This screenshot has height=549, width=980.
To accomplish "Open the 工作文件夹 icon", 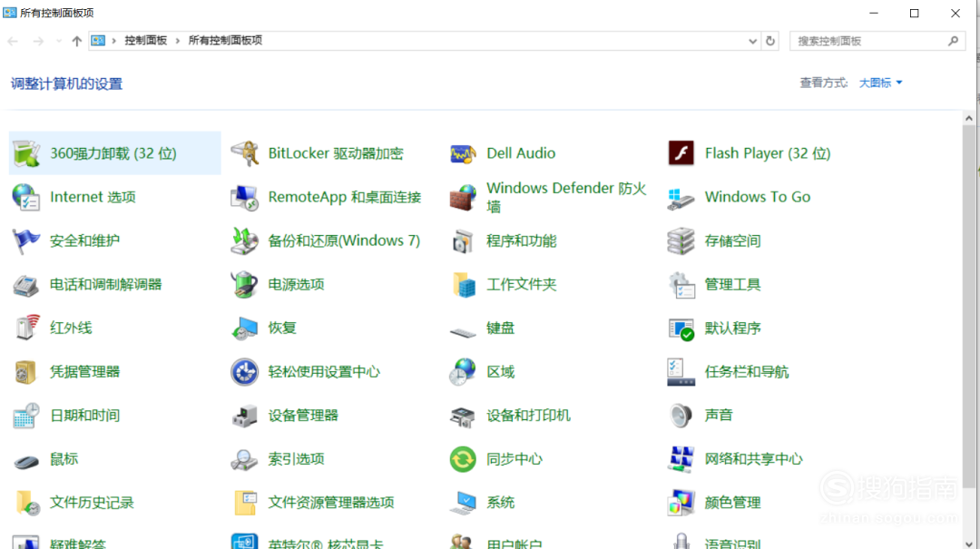I will [x=463, y=285].
